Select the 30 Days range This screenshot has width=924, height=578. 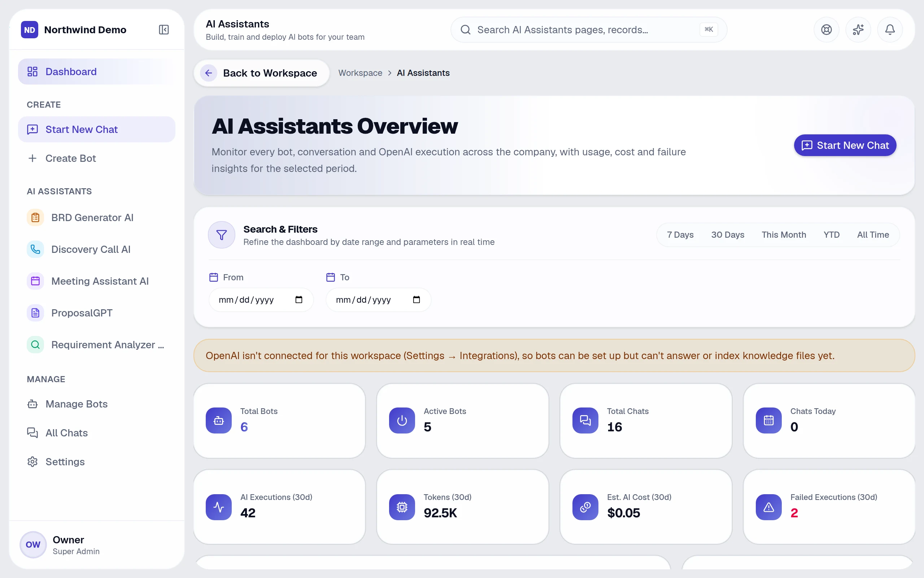click(727, 235)
